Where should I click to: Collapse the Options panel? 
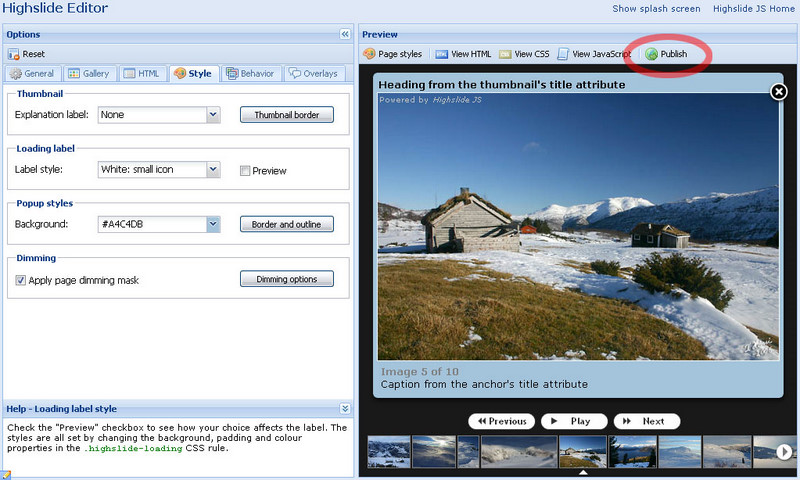tap(345, 34)
